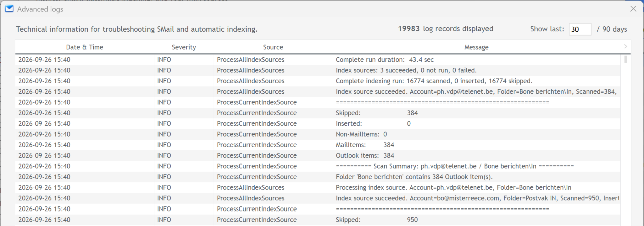644x226 pixels.
Task: Select "Folder 'Bone berichten' contains 384" row
Action: coord(318,177)
